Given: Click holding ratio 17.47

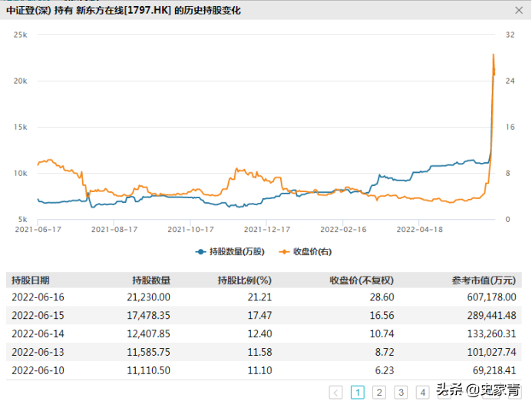Looking at the screenshot, I should [x=260, y=316].
